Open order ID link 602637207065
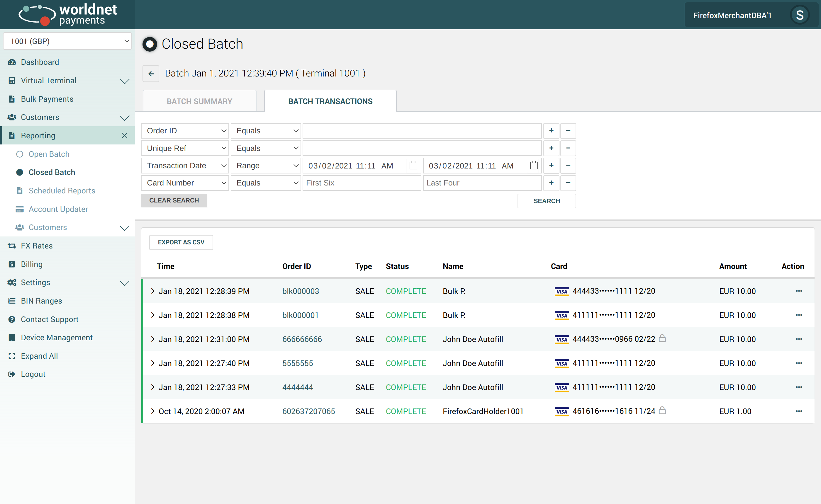This screenshot has height=504, width=821. [308, 411]
